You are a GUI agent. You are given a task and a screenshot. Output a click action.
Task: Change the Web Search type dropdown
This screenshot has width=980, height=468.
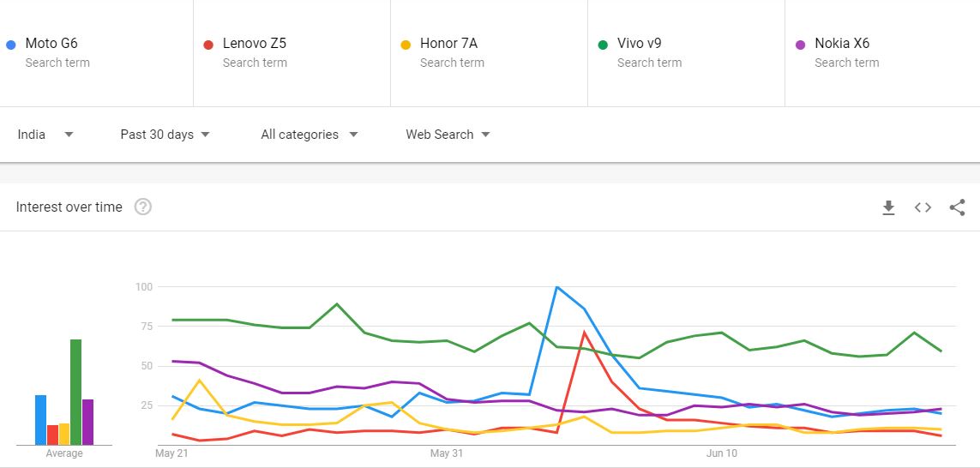point(448,135)
